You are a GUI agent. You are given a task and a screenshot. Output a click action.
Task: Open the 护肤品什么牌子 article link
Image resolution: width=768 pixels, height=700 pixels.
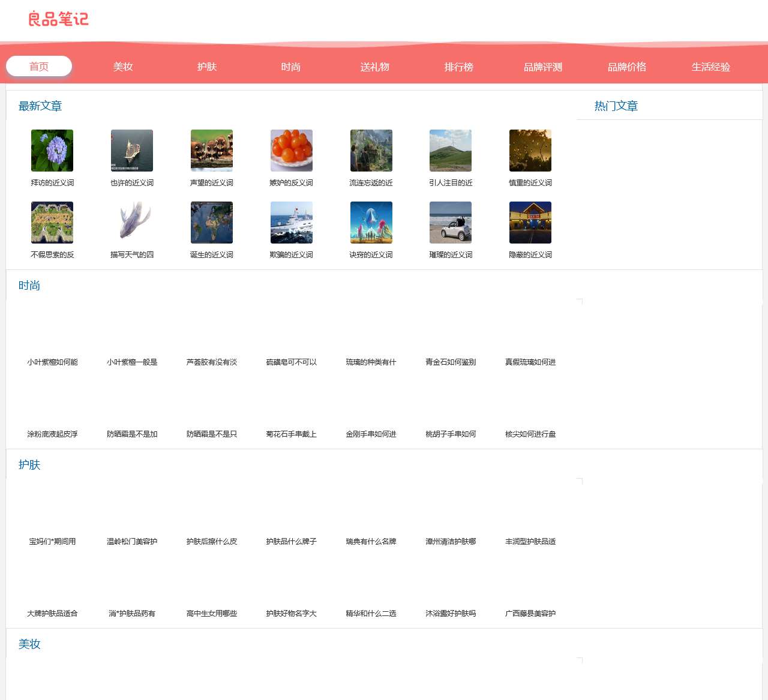292,542
